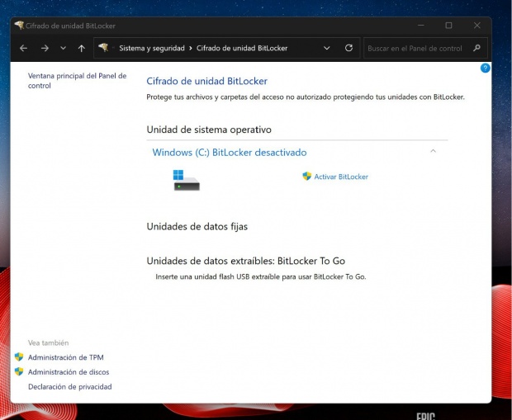Refresh the Control Panel page
512x420 pixels.
[348, 48]
